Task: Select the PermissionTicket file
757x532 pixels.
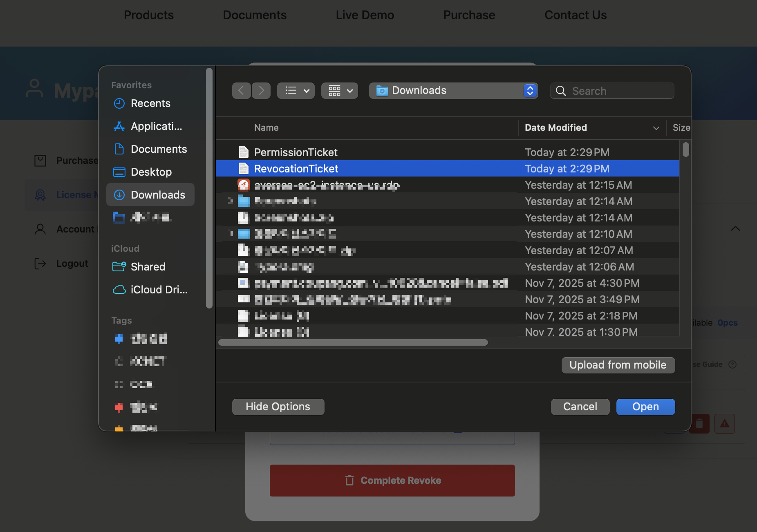Action: point(296,152)
